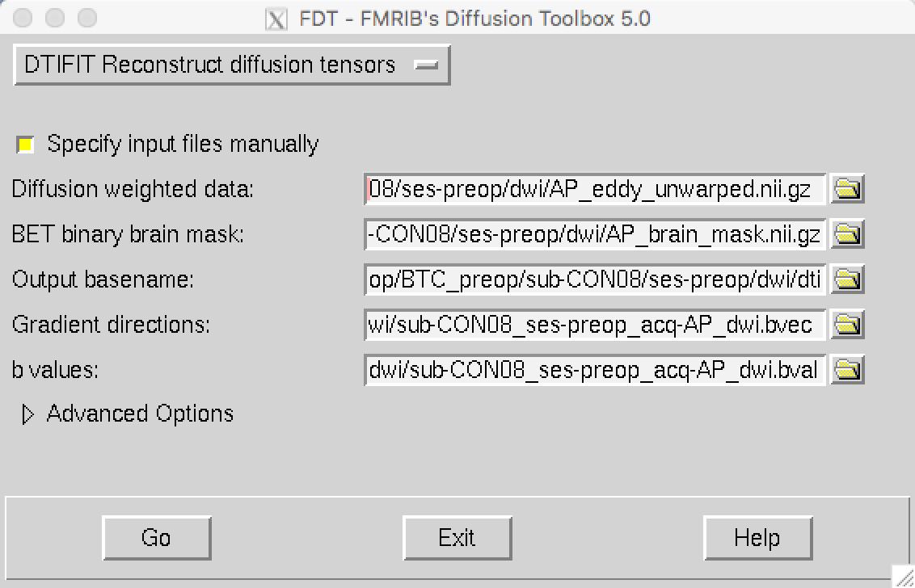Click the Exit button
This screenshot has width=915, height=588.
(x=457, y=538)
